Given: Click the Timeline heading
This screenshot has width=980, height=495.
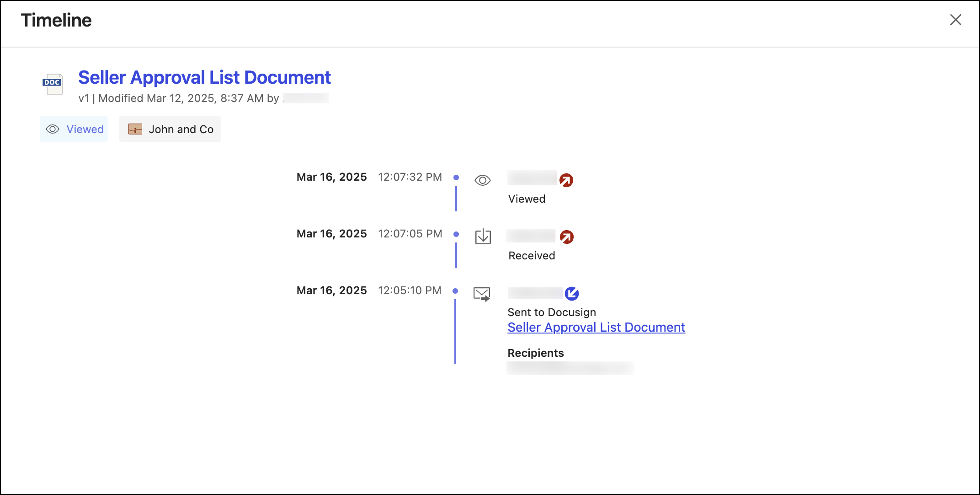Looking at the screenshot, I should (x=56, y=20).
